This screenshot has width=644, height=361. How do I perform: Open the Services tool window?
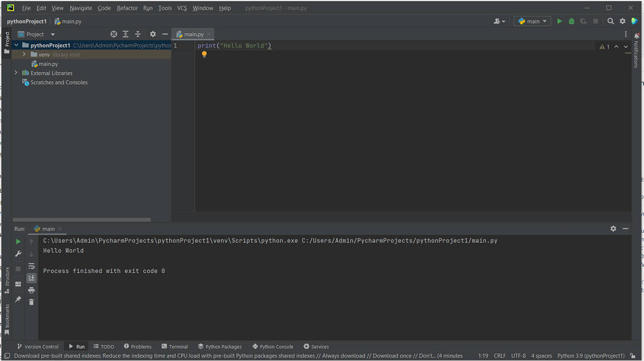tap(316, 347)
